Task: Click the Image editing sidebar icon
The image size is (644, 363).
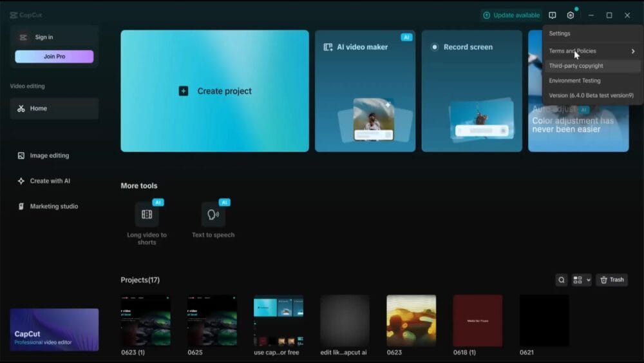Action: coord(21,155)
